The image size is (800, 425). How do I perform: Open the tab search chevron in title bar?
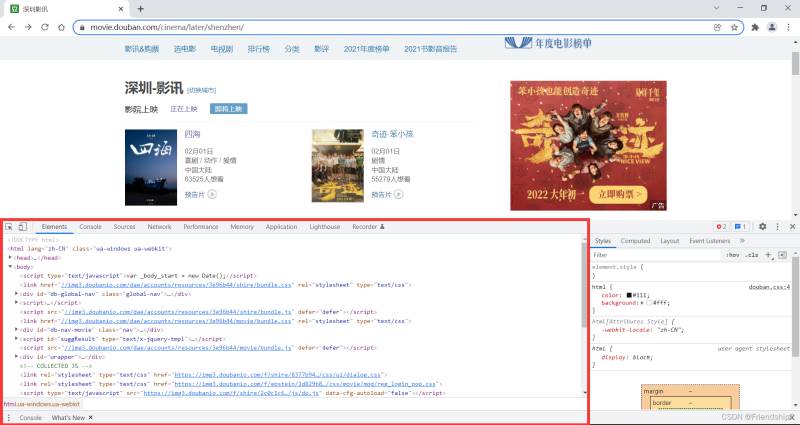click(716, 8)
